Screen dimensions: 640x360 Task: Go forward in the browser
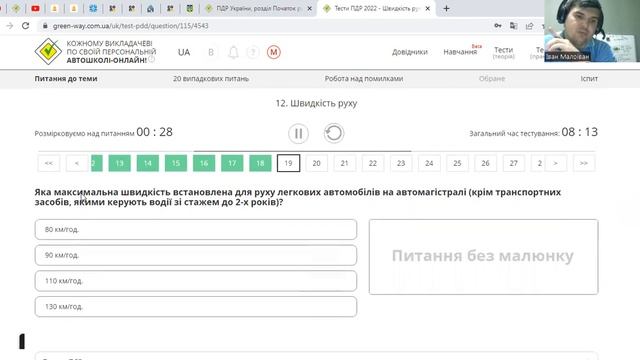[10, 26]
